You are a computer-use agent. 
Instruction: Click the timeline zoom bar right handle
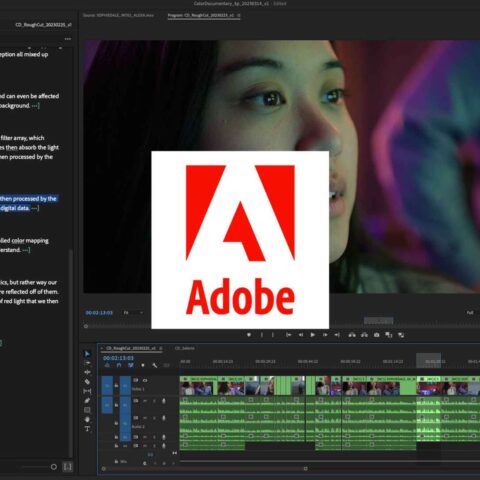305,469
